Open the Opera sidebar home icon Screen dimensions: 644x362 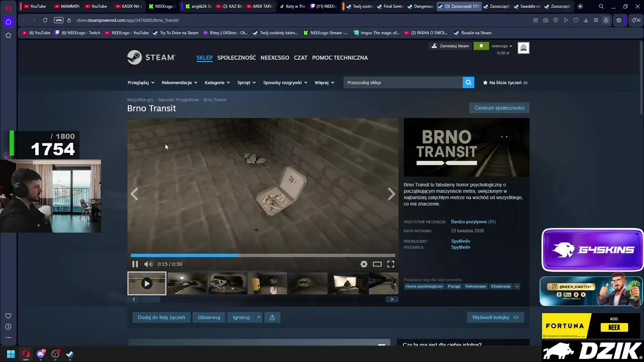[x=8, y=22]
